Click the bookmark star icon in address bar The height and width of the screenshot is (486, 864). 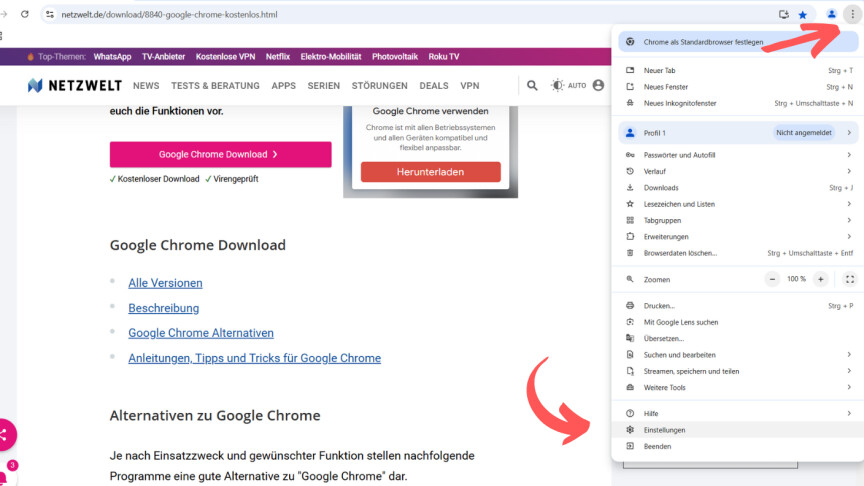[x=802, y=15]
